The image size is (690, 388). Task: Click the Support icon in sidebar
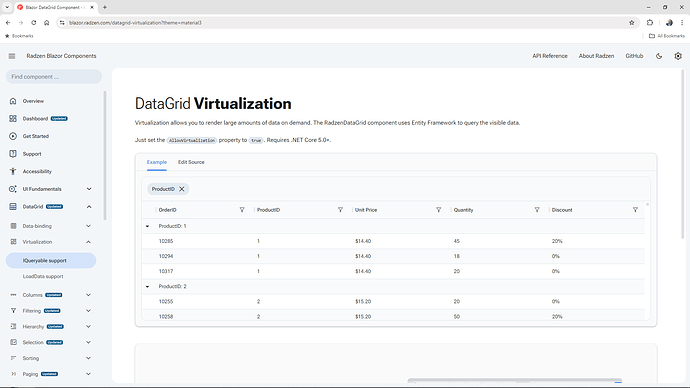(13, 154)
